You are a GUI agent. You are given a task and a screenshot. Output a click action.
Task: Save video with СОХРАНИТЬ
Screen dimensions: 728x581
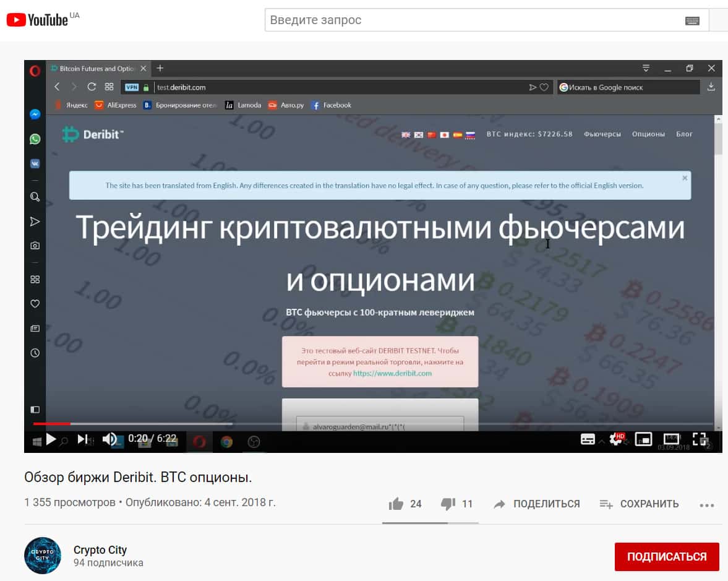[639, 504]
